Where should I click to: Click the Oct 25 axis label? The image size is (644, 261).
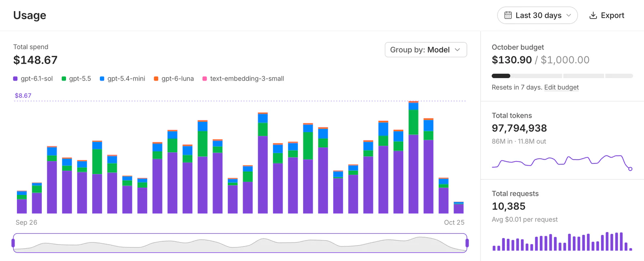[x=454, y=222]
